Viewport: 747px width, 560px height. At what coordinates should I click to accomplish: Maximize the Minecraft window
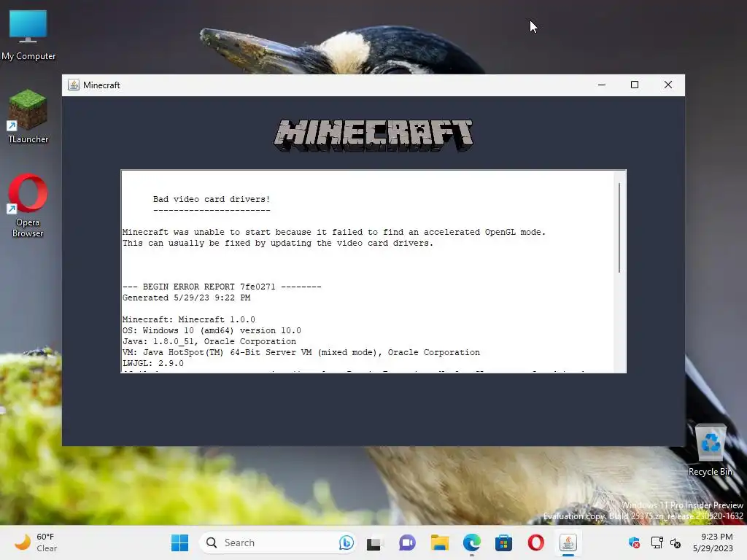(635, 85)
